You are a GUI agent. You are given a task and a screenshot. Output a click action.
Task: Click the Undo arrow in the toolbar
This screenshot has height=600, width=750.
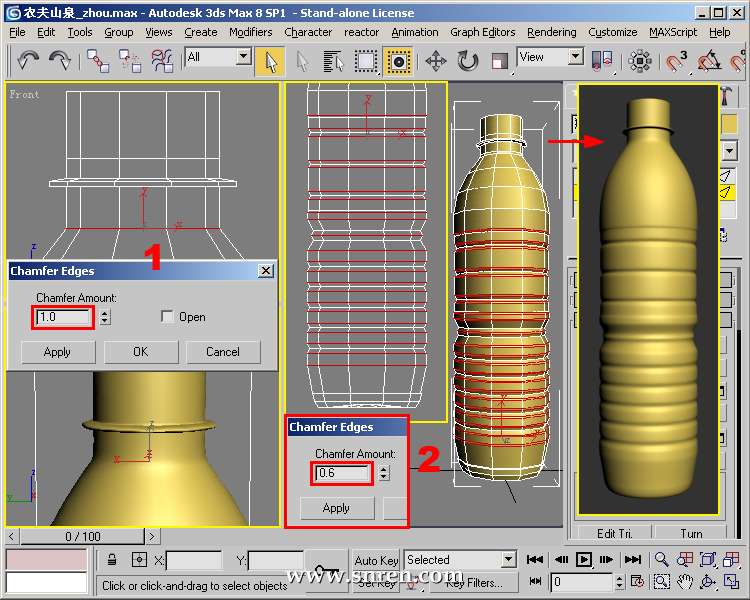[28, 61]
